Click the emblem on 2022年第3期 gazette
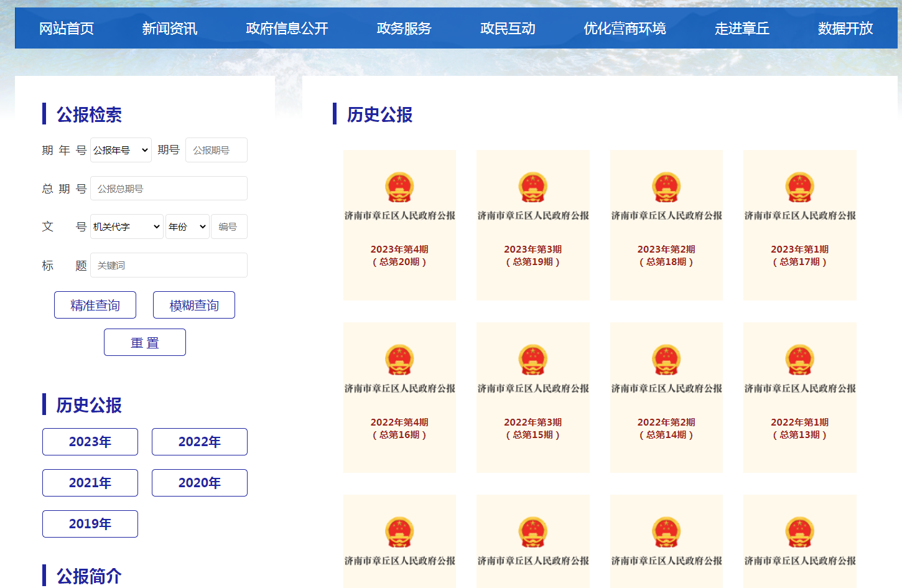 click(533, 360)
